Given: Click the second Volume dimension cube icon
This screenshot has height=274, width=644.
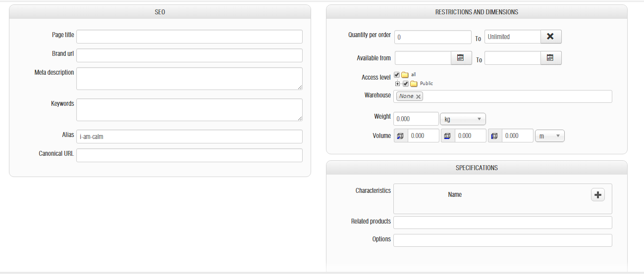Looking at the screenshot, I should 448,136.
